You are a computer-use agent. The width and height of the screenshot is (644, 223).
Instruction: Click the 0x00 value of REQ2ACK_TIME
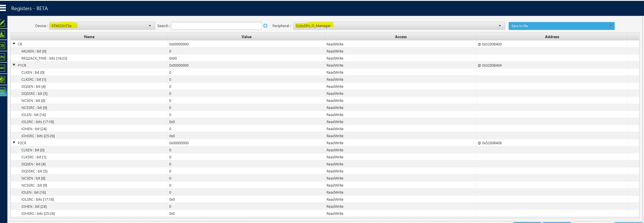pyautogui.click(x=173, y=58)
